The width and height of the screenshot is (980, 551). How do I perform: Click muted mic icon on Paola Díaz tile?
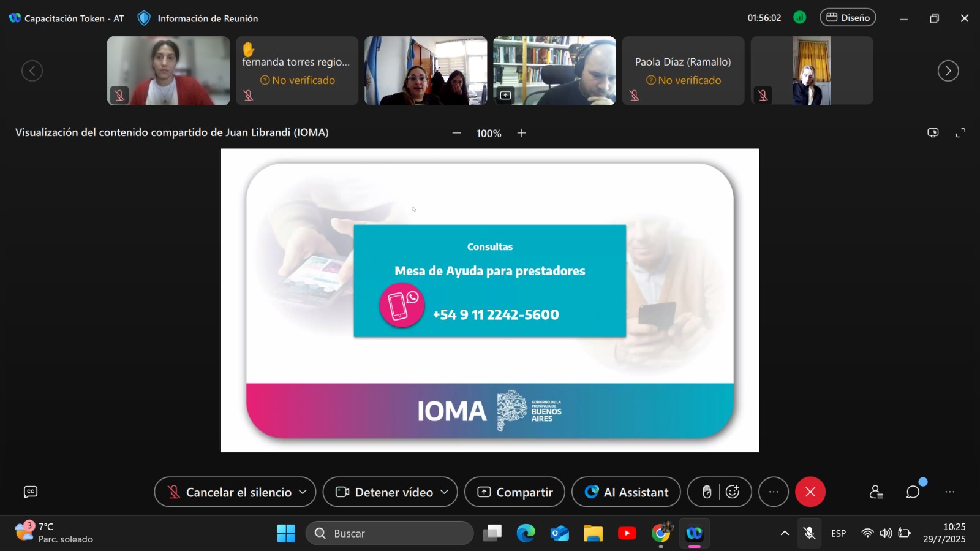click(635, 95)
